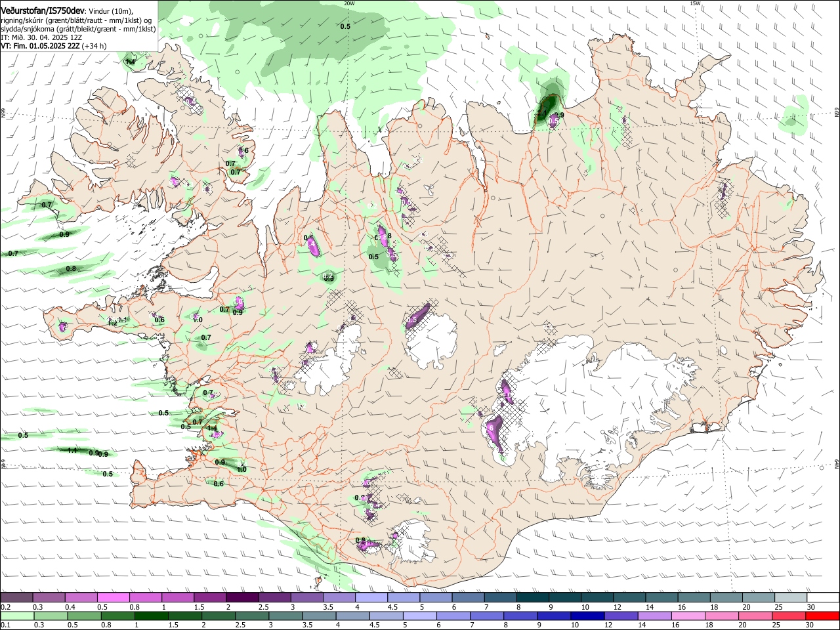Select the dark teal legend swatch labeled 8
The width and height of the screenshot is (840, 630).
click(533, 598)
